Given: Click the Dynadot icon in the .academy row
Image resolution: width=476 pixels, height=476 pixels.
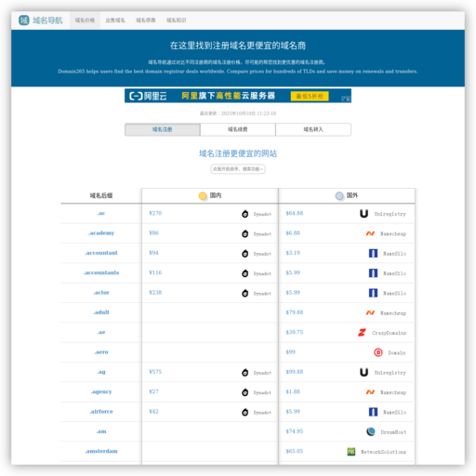Looking at the screenshot, I should coord(245,233).
